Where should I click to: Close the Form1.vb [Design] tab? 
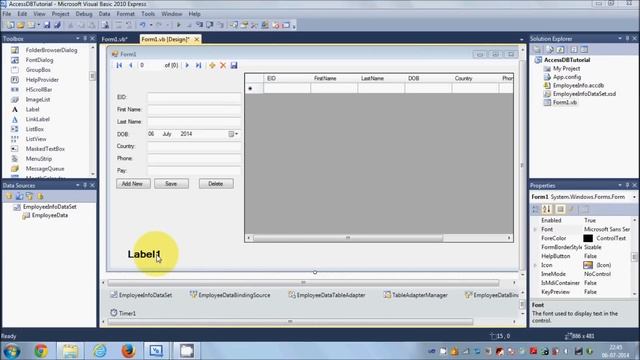coord(197,39)
